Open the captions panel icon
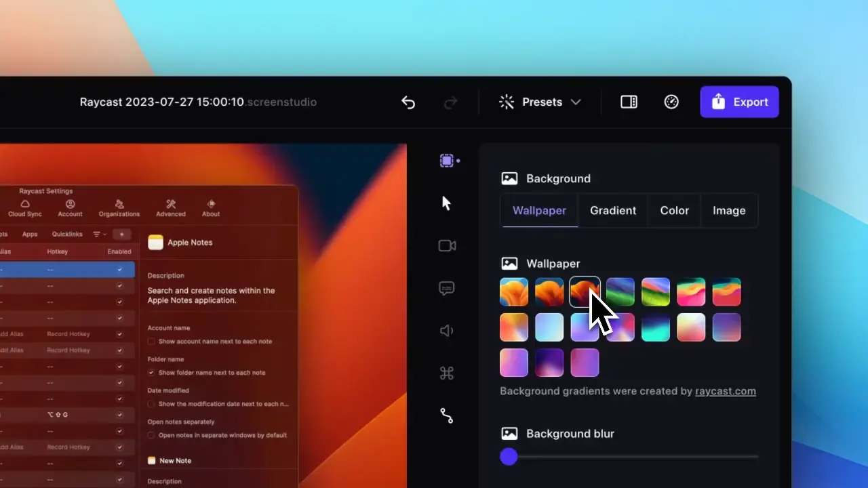Image resolution: width=868 pixels, height=488 pixels. coord(447,288)
